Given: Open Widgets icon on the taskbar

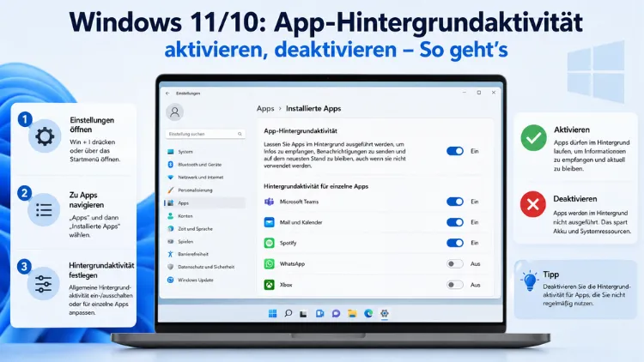Looking at the screenshot, I should pyautogui.click(x=319, y=314).
